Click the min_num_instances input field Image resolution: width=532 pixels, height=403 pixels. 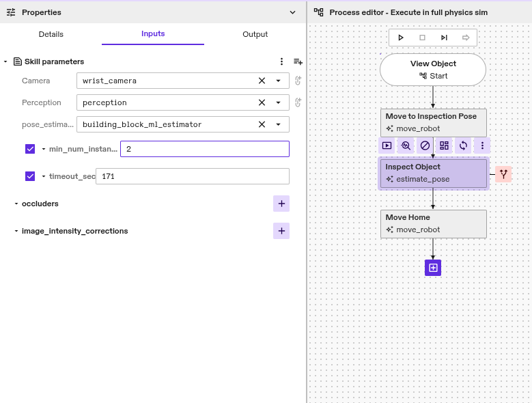204,149
